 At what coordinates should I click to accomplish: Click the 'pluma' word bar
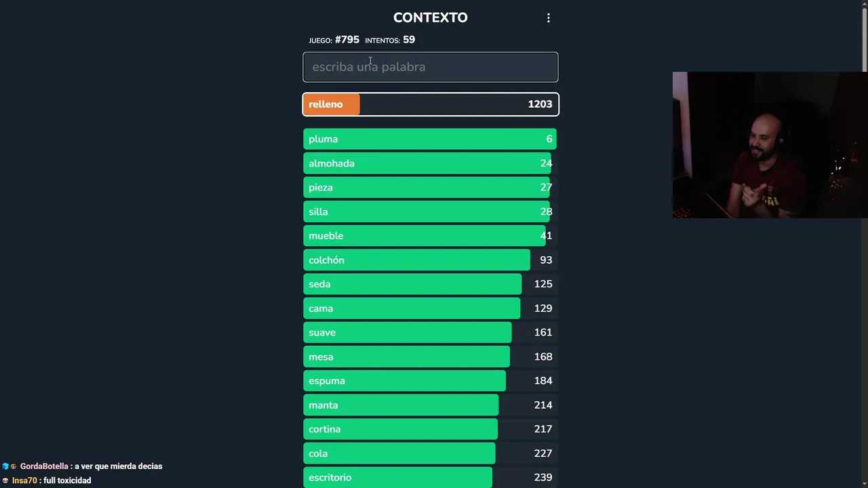click(x=431, y=139)
